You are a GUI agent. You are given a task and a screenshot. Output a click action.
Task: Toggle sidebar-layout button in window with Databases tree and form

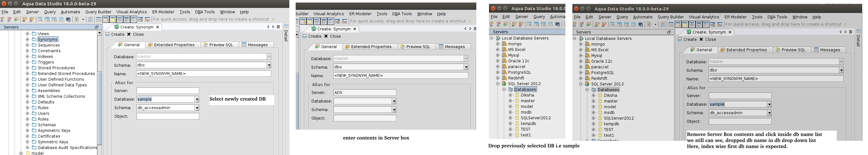click(x=678, y=24)
